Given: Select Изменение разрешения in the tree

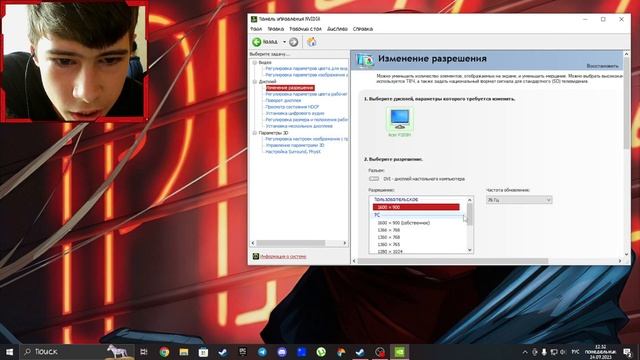Looking at the screenshot, I should coord(290,88).
